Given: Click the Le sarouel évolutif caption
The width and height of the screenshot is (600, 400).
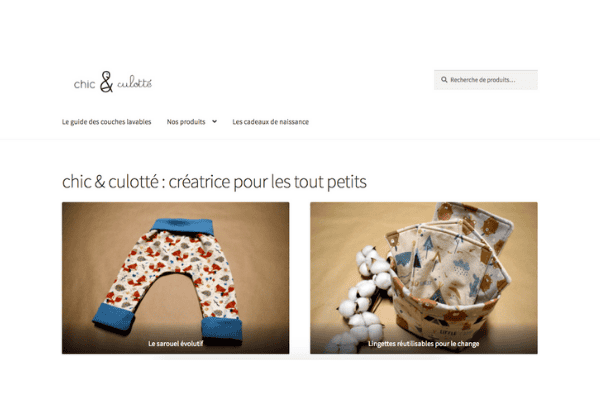Looking at the screenshot, I should (x=176, y=343).
